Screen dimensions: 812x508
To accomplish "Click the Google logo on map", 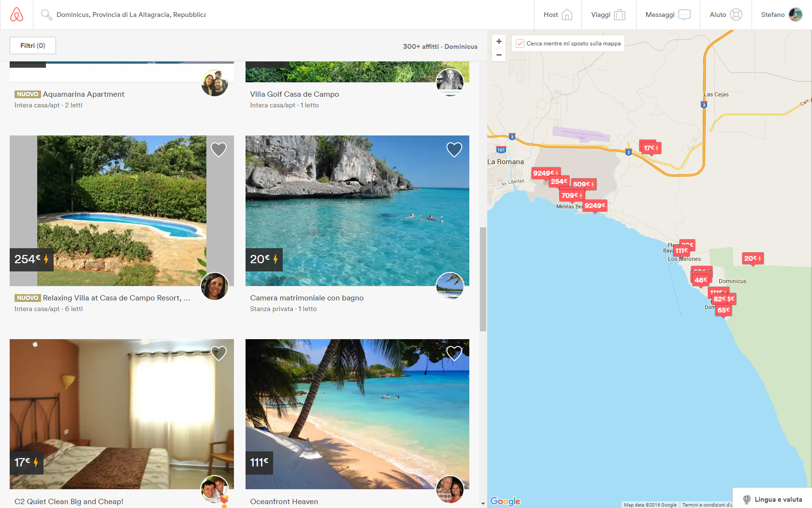I will [505, 501].
